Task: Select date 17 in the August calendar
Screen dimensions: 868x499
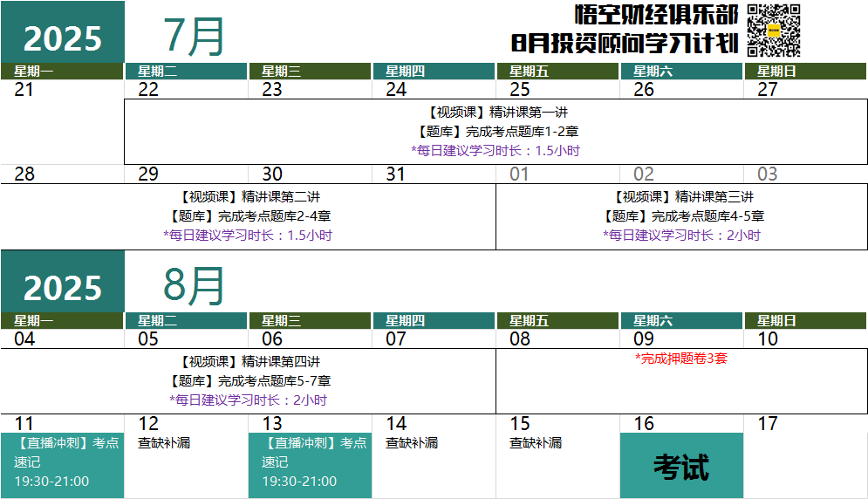Action: (768, 424)
